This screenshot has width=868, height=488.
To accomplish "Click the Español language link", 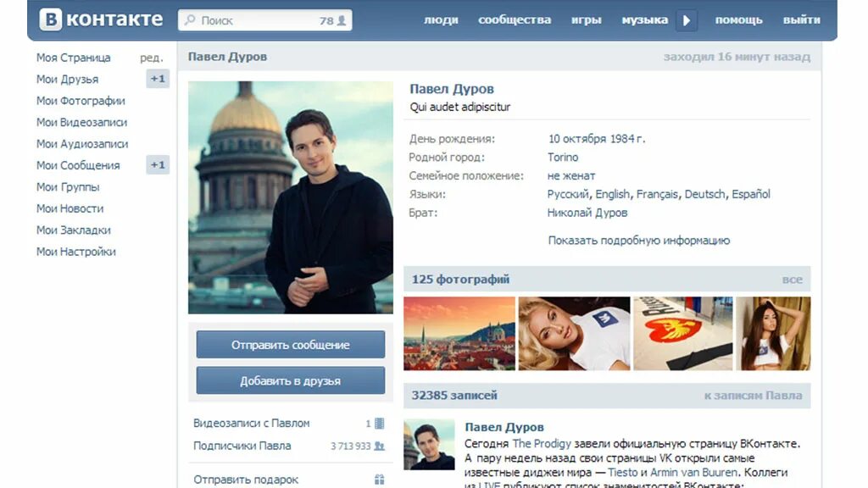I will (x=751, y=194).
